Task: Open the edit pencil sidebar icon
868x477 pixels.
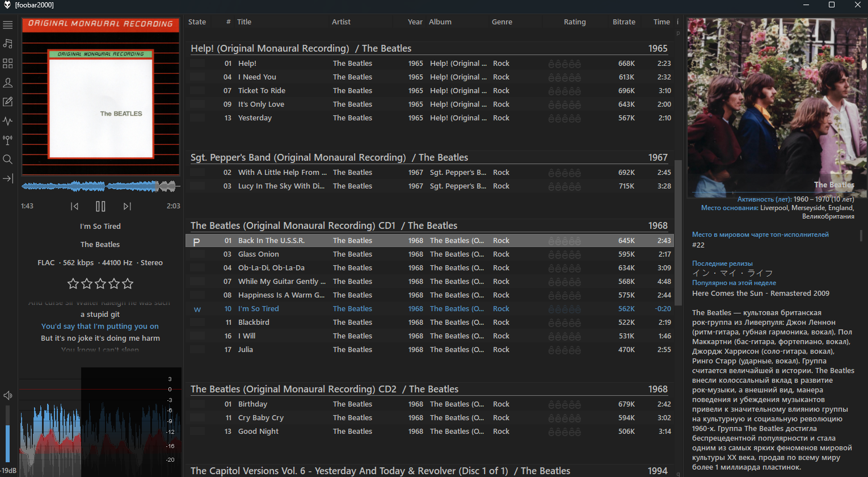Action: pyautogui.click(x=8, y=102)
